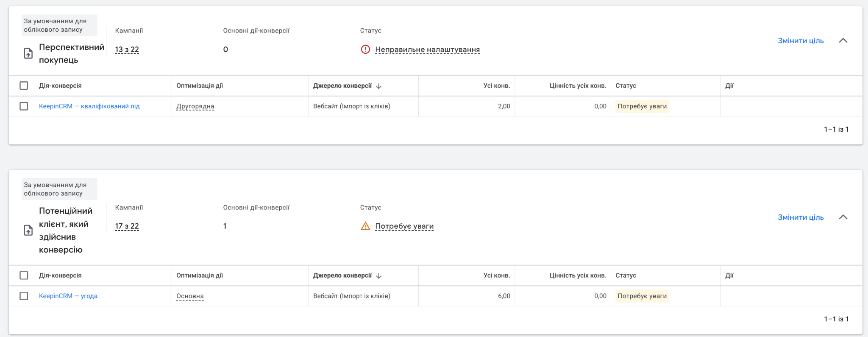Open the Основна optimization dropdown
Viewport: 868px width, 337px height.
point(190,296)
